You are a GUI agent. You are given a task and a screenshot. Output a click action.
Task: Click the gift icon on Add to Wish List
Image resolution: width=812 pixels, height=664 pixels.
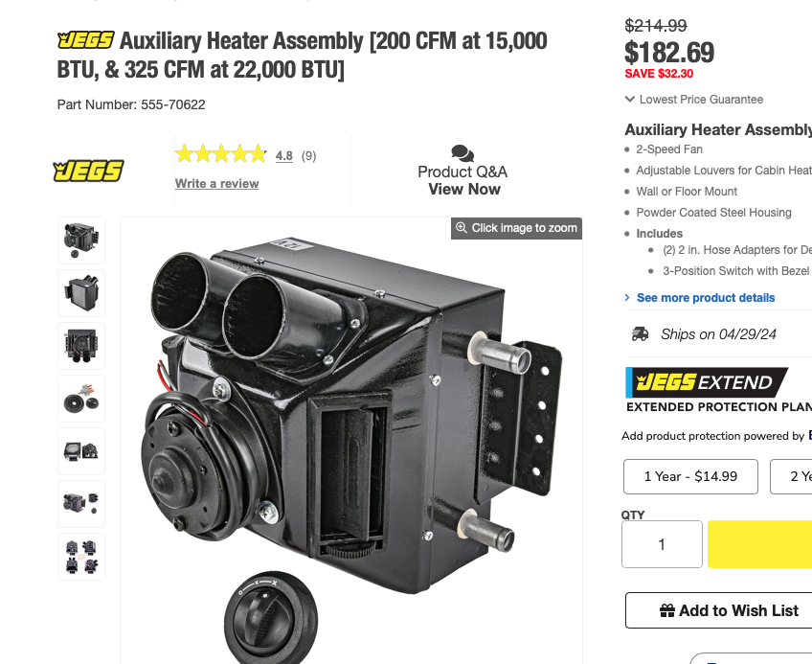667,610
